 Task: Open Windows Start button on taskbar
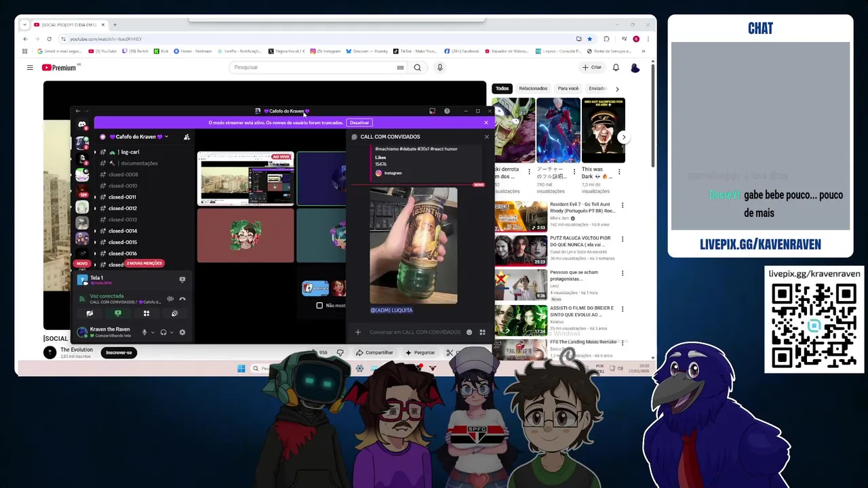[241, 369]
